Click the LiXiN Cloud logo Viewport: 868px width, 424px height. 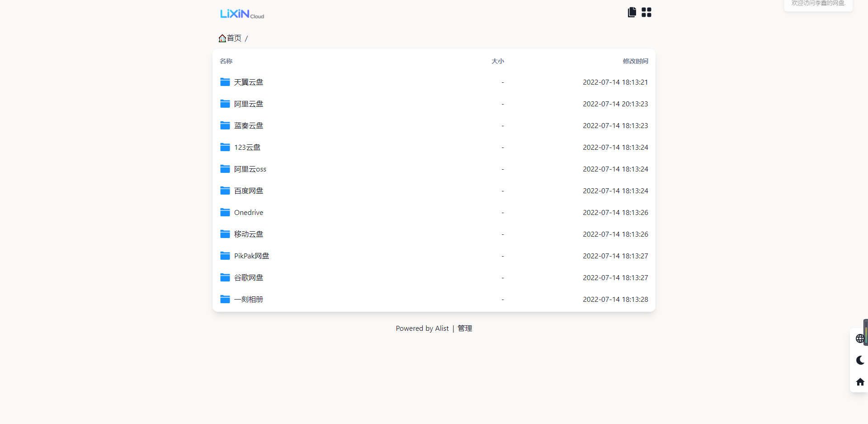pos(242,14)
